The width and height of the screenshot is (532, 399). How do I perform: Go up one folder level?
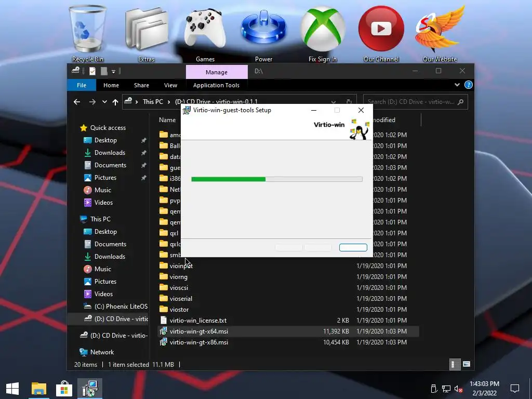tap(115, 101)
